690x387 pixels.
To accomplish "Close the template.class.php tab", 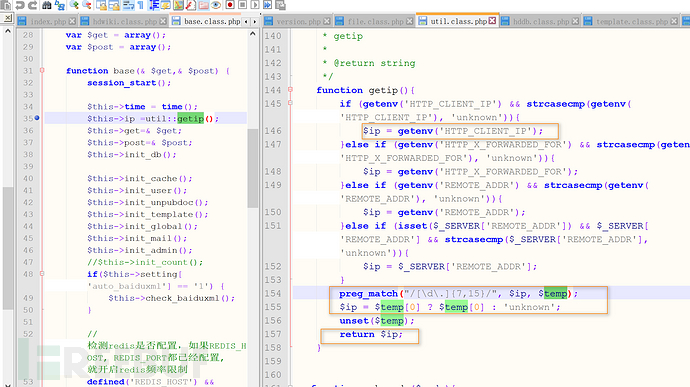I will tap(674, 21).
